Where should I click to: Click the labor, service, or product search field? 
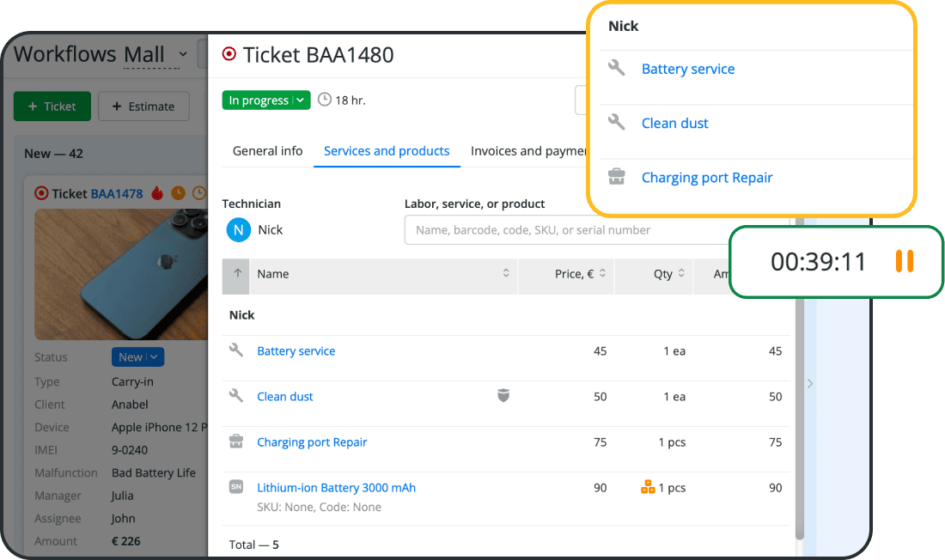point(567,230)
